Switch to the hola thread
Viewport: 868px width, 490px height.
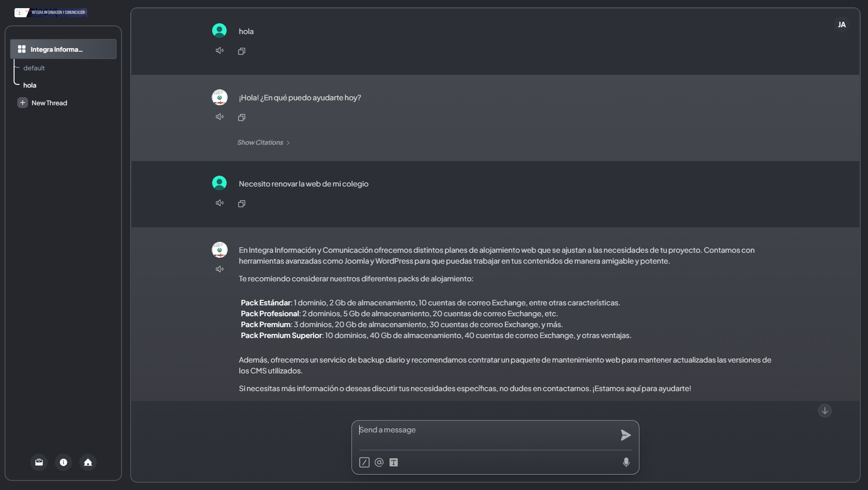30,85
